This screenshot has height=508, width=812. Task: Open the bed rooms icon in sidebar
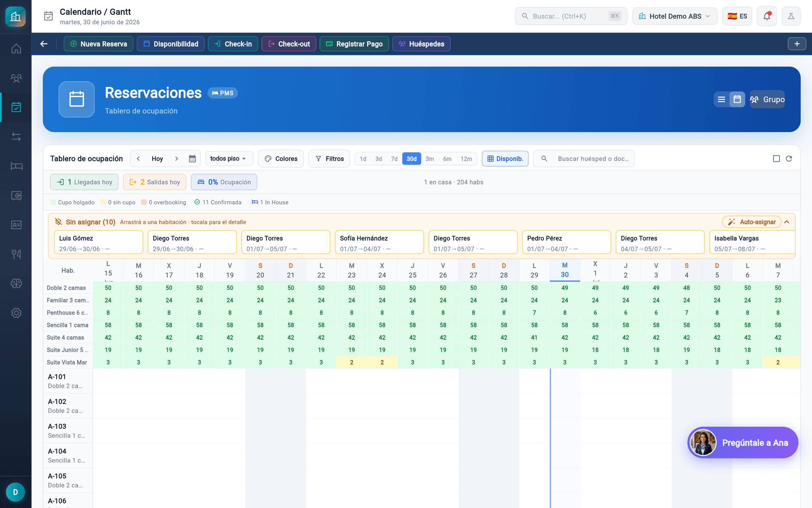pos(16,166)
